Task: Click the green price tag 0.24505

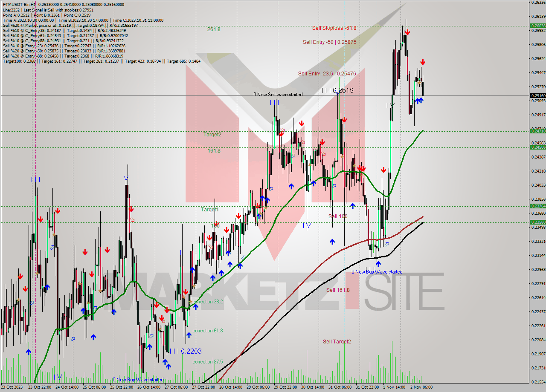Action: [x=537, y=147]
